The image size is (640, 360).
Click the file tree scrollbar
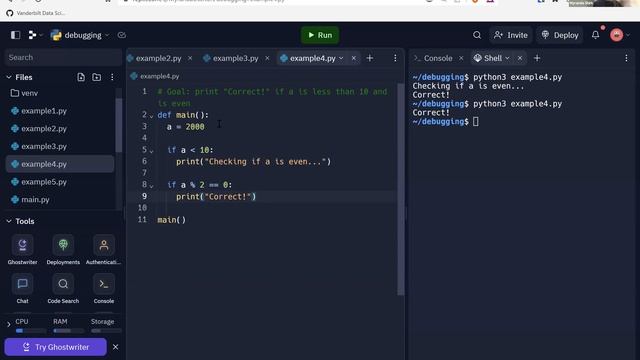pyautogui.click(x=119, y=125)
